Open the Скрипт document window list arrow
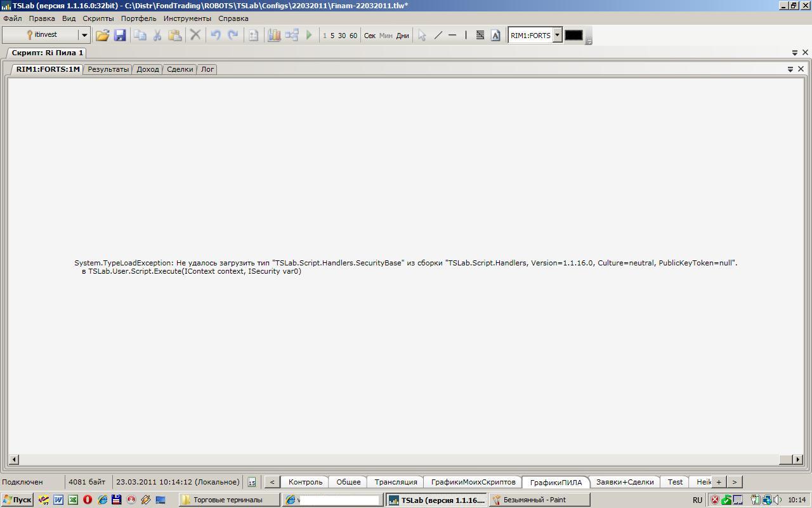The height and width of the screenshot is (508, 812). (795, 53)
